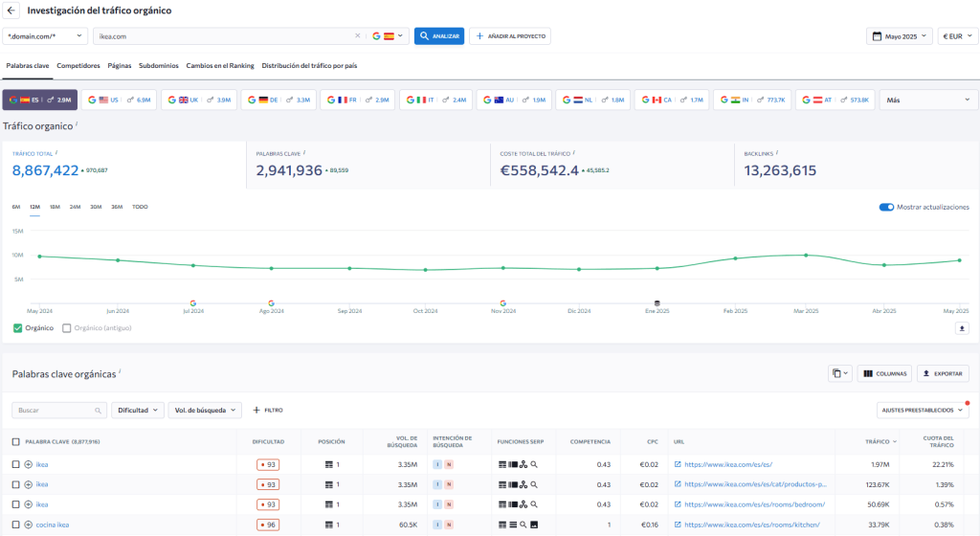Open the EUR currency dropdown

pos(957,36)
